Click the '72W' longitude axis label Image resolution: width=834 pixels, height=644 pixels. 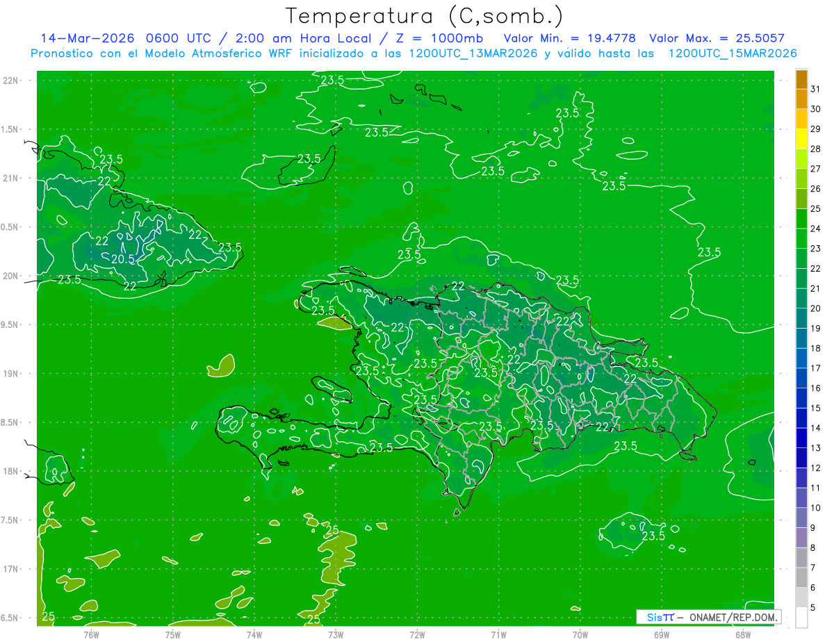tap(417, 634)
